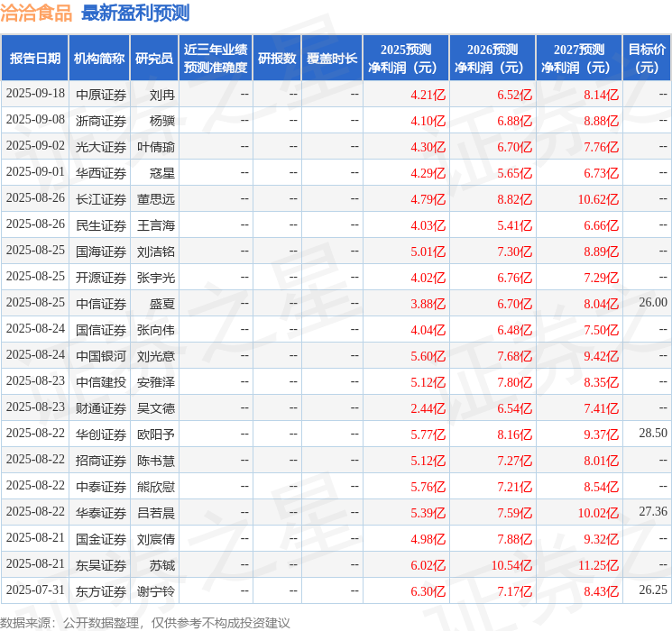Click the 2.44亿 2025 profit value
Screen dimensions: 672x631
point(428,408)
